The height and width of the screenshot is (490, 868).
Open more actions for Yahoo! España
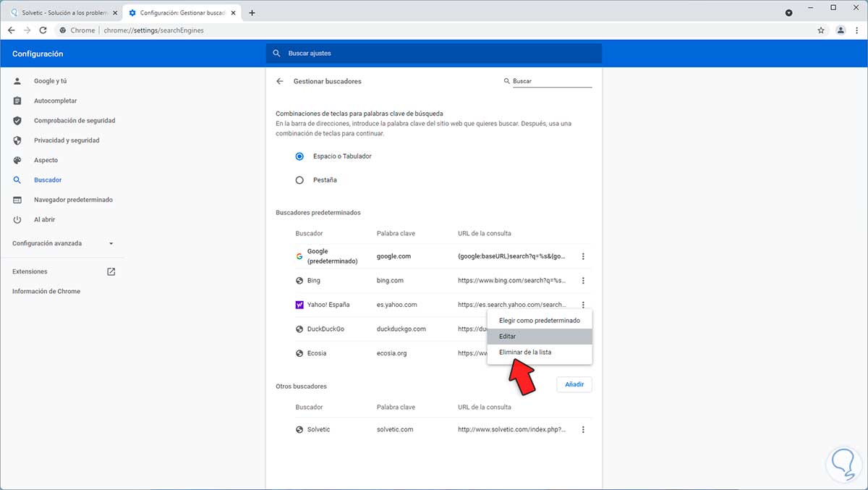click(583, 305)
